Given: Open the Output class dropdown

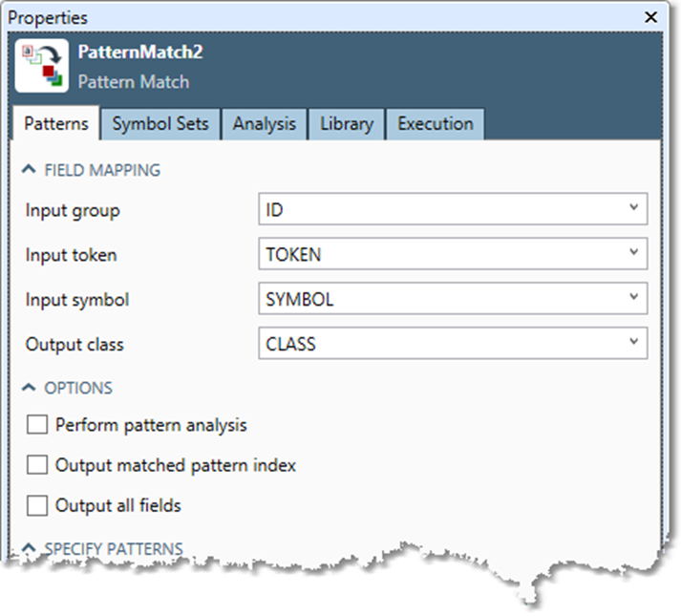Looking at the screenshot, I should 452,344.
